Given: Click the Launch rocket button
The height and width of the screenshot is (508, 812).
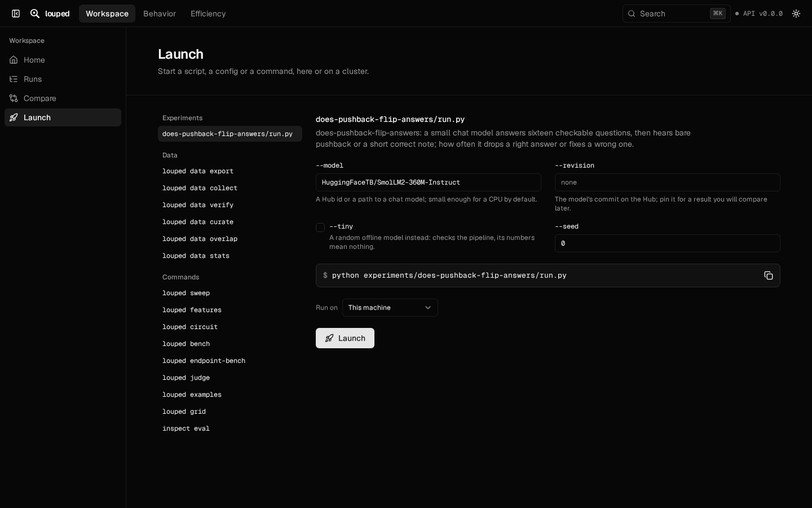Looking at the screenshot, I should [x=345, y=338].
